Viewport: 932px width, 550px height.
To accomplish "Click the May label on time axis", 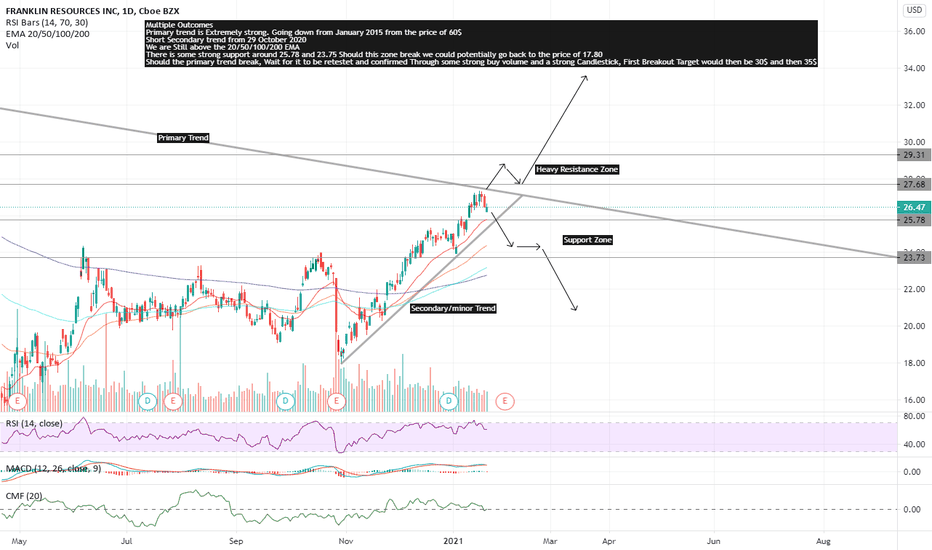I will (20, 541).
